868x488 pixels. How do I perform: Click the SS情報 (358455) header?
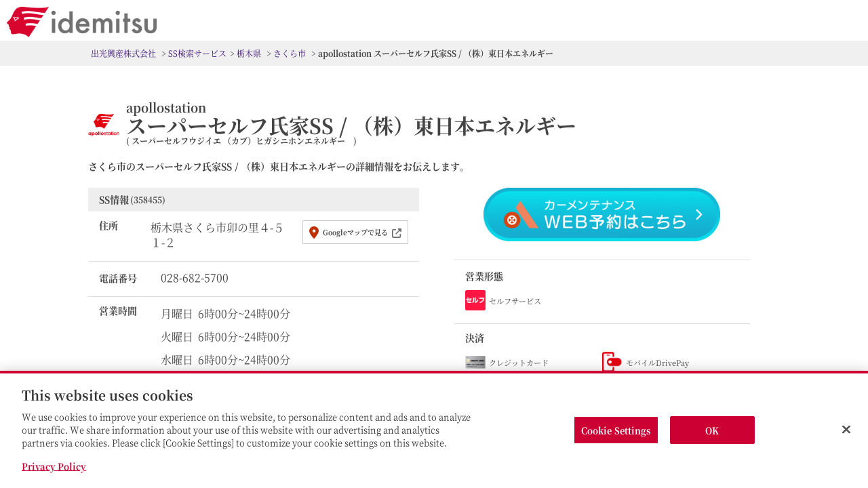pos(254,200)
